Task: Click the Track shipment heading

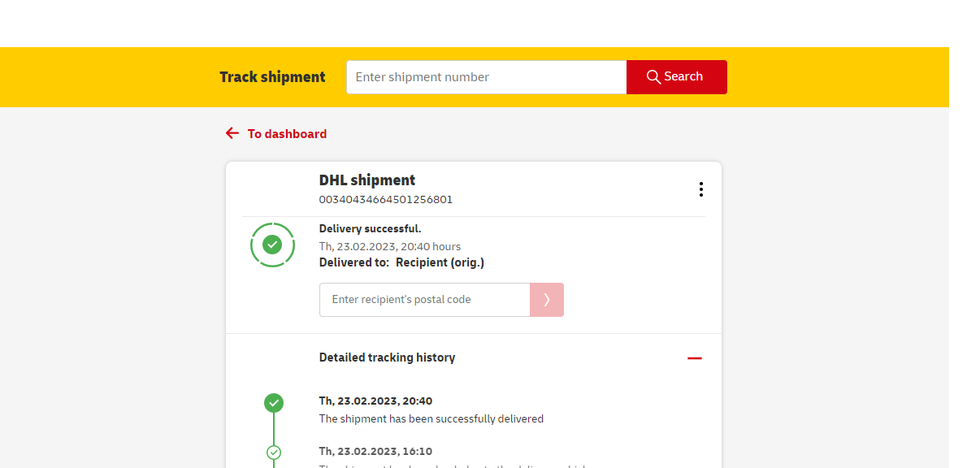Action: (x=272, y=77)
